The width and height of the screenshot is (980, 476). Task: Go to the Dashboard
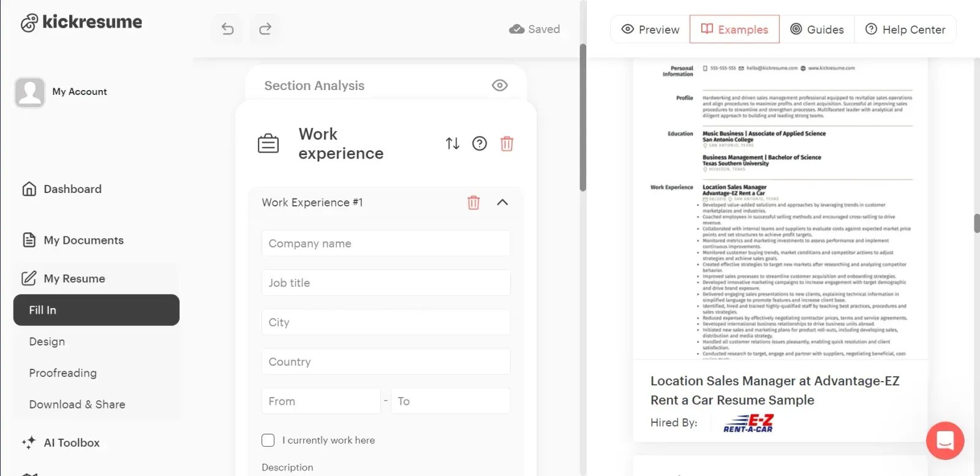72,189
